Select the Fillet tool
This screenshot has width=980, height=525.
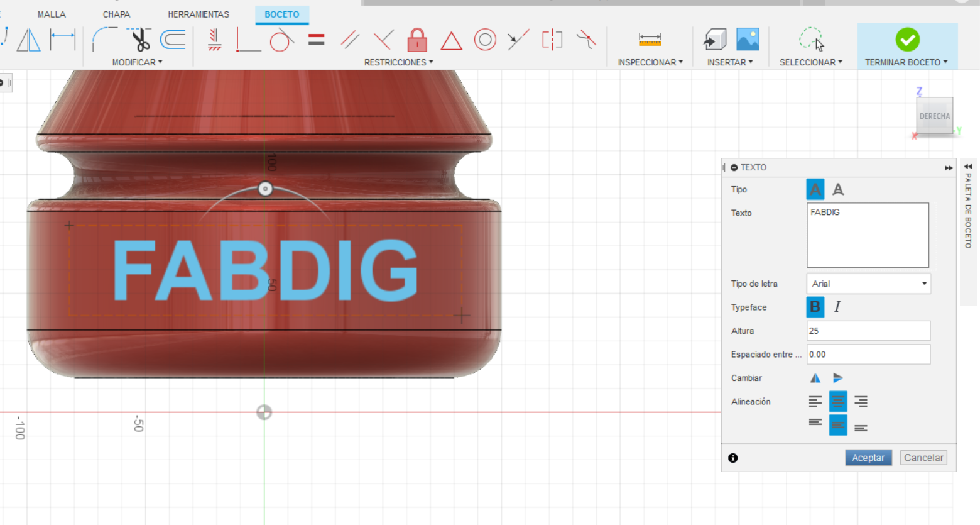(x=104, y=40)
